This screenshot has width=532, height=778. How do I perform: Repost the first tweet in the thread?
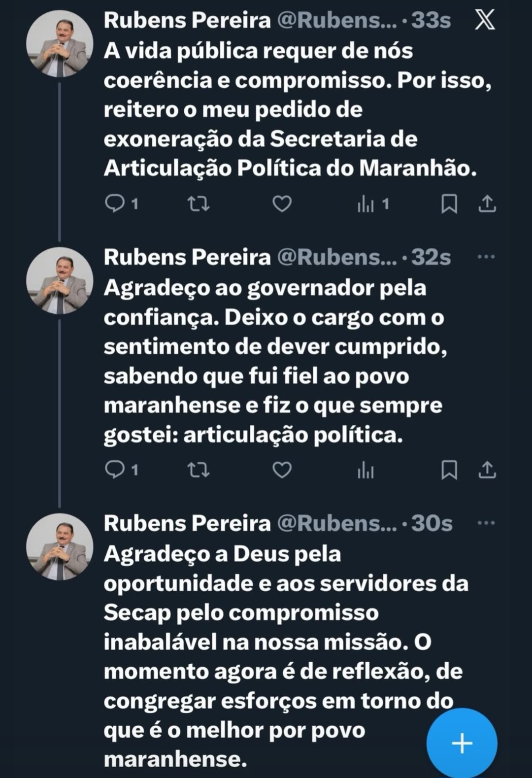199,203
